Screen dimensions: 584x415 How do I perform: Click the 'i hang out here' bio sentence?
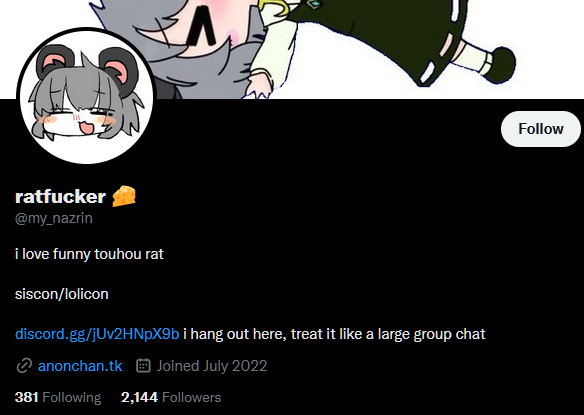(334, 334)
